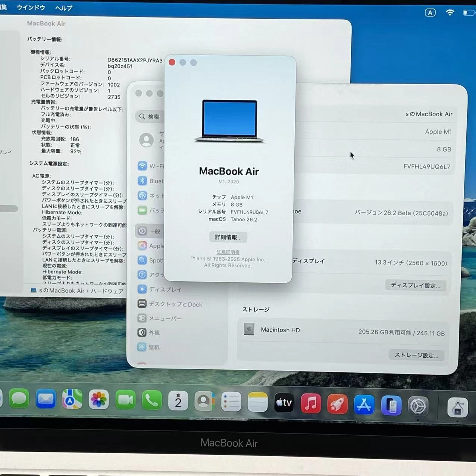Open the ヘルプ menu in the menu bar

click(63, 7)
